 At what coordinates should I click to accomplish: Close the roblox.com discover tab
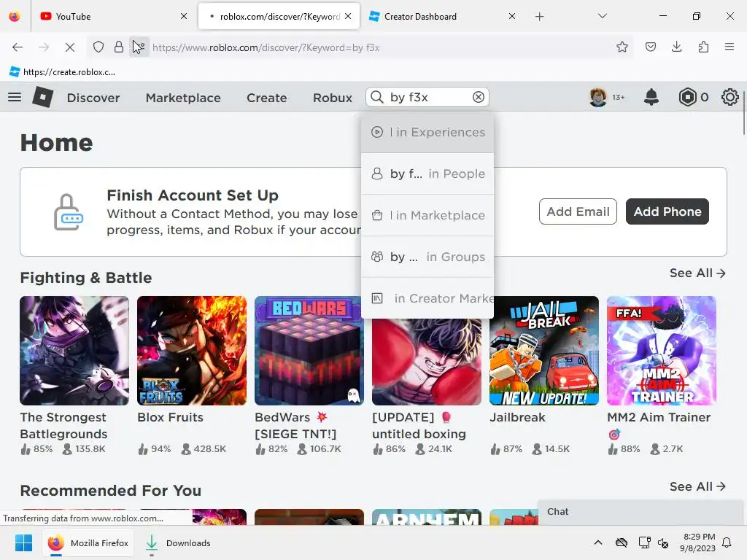pos(348,16)
